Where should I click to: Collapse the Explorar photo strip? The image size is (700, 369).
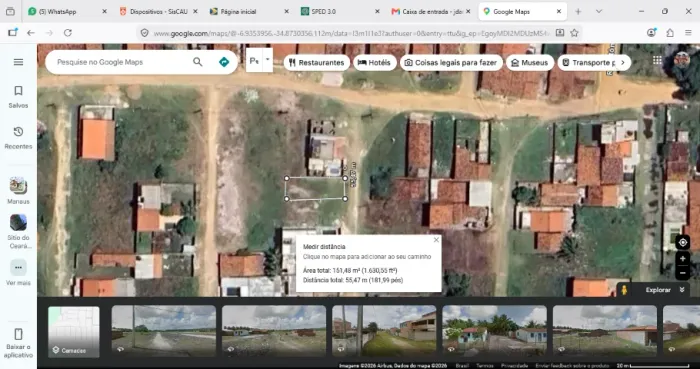click(682, 290)
